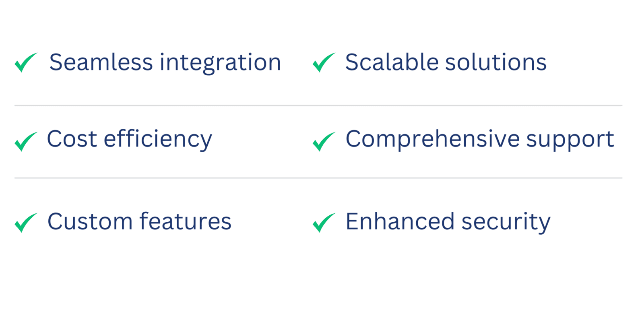The width and height of the screenshot is (644, 322).
Task: Click the Custom features label
Action: pyautogui.click(x=139, y=222)
